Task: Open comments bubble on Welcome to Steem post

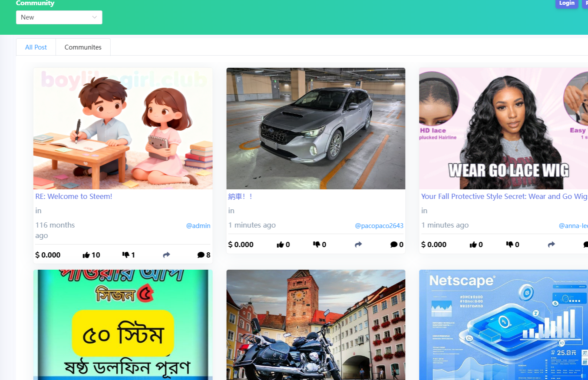Action: 201,255
